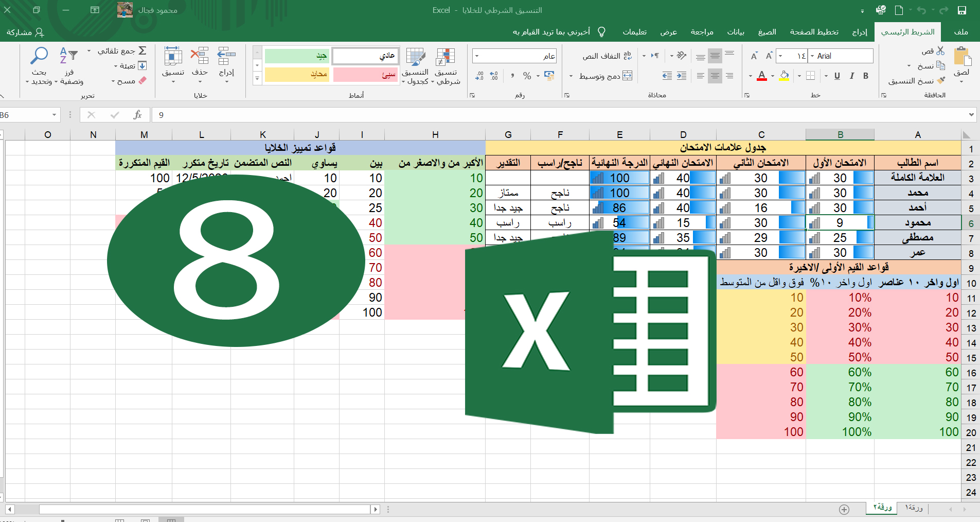Open the Page Layout (تخطيط الصفحة) tab
The width and height of the screenshot is (980, 522).
pyautogui.click(x=814, y=32)
